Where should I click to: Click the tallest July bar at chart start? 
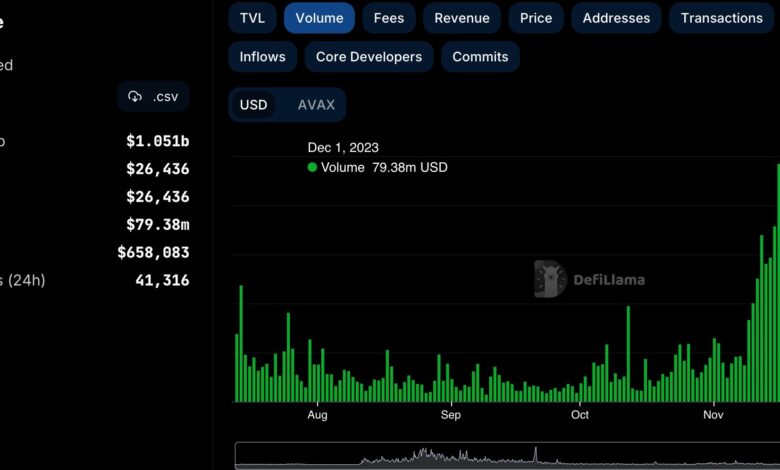pyautogui.click(x=241, y=345)
